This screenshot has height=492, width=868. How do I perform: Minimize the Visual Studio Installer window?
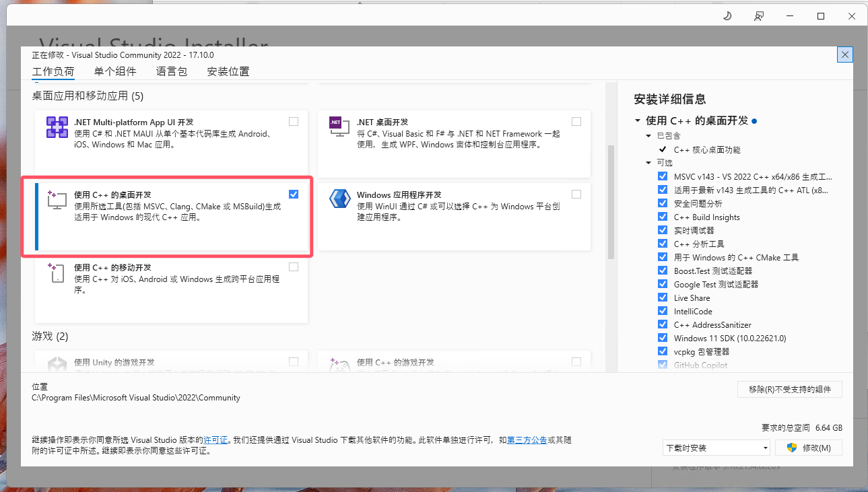790,16
